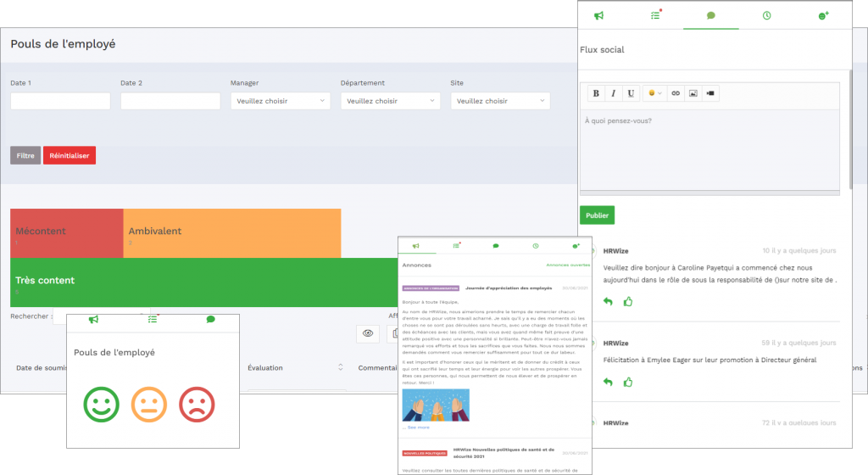Open the Site dropdown

pos(501,101)
